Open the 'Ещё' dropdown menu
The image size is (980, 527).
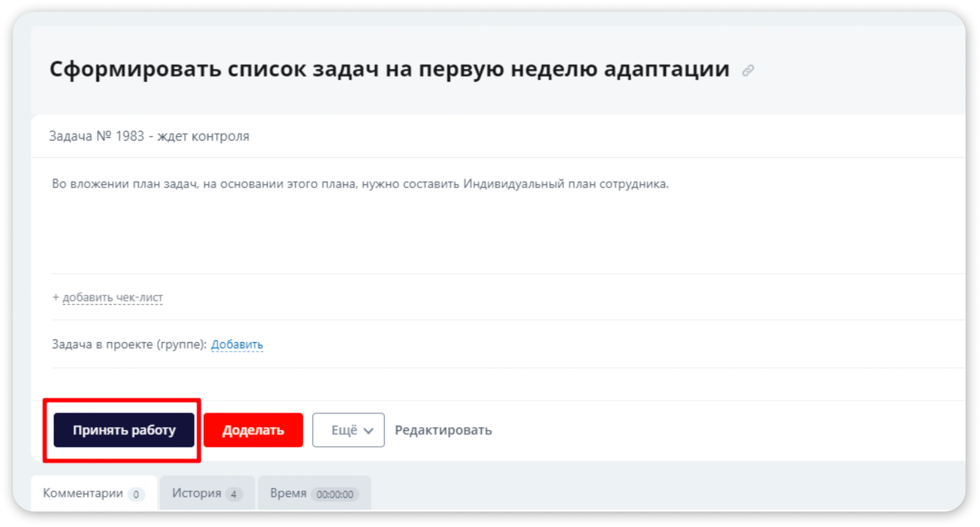348,430
